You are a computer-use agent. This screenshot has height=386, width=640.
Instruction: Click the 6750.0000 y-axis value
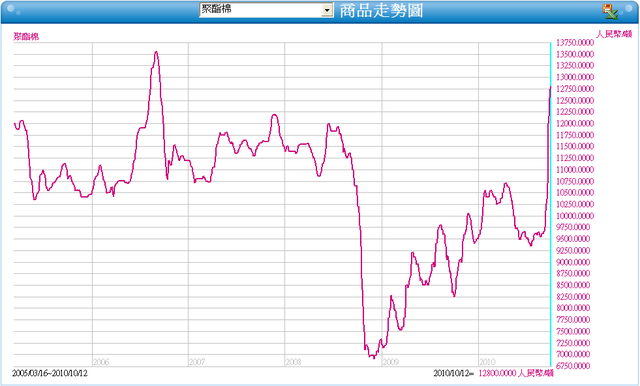click(573, 366)
